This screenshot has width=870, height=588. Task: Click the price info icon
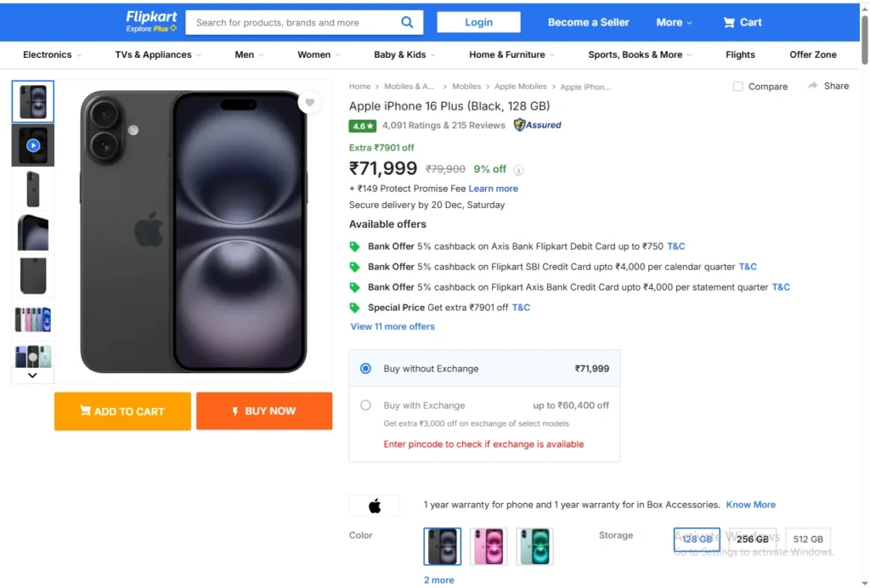click(x=519, y=170)
